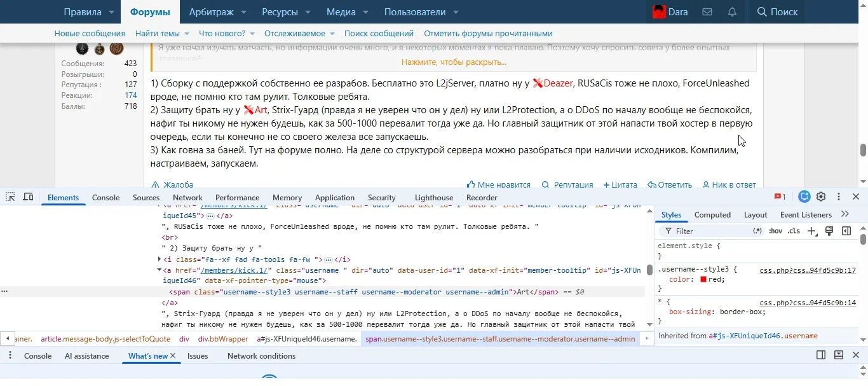Open the Event Listeners tab

tap(806, 215)
